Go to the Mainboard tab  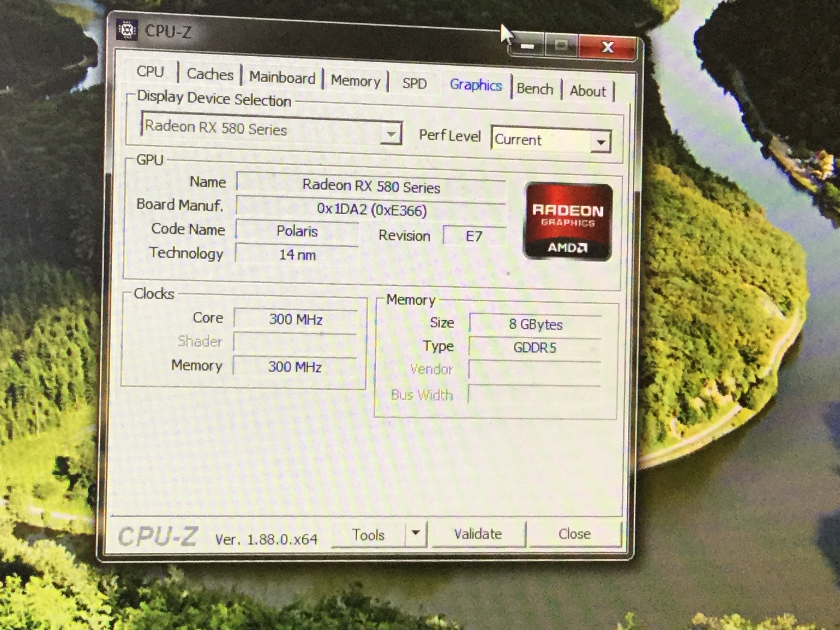pos(282,78)
